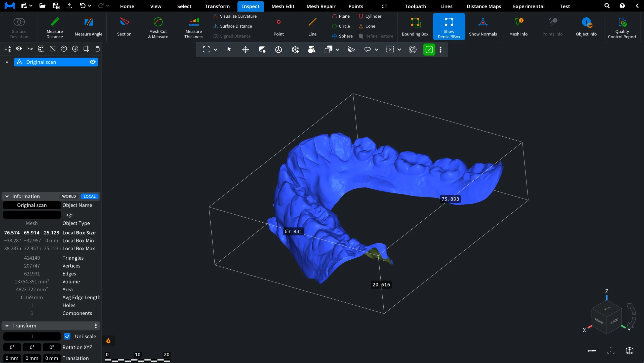Open the Measure Distance ruler tool
The image size is (644, 363).
(55, 27)
